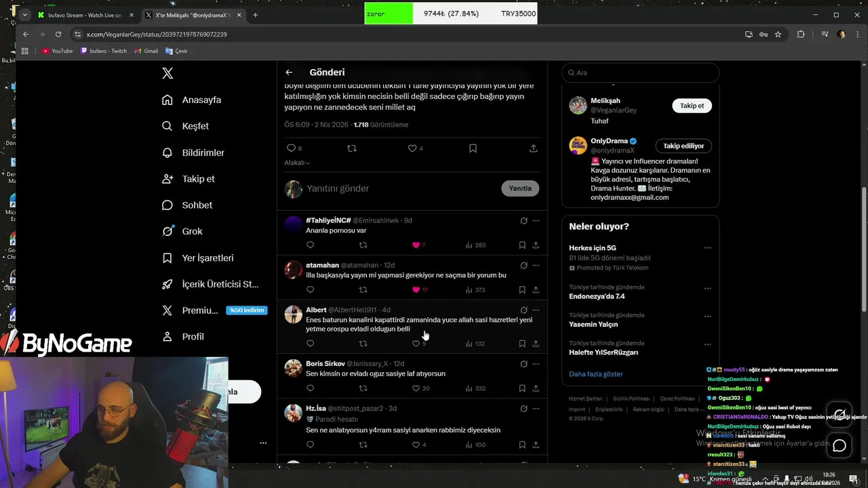The image size is (868, 488).
Task: Open YouTube bookmark
Action: [x=57, y=51]
